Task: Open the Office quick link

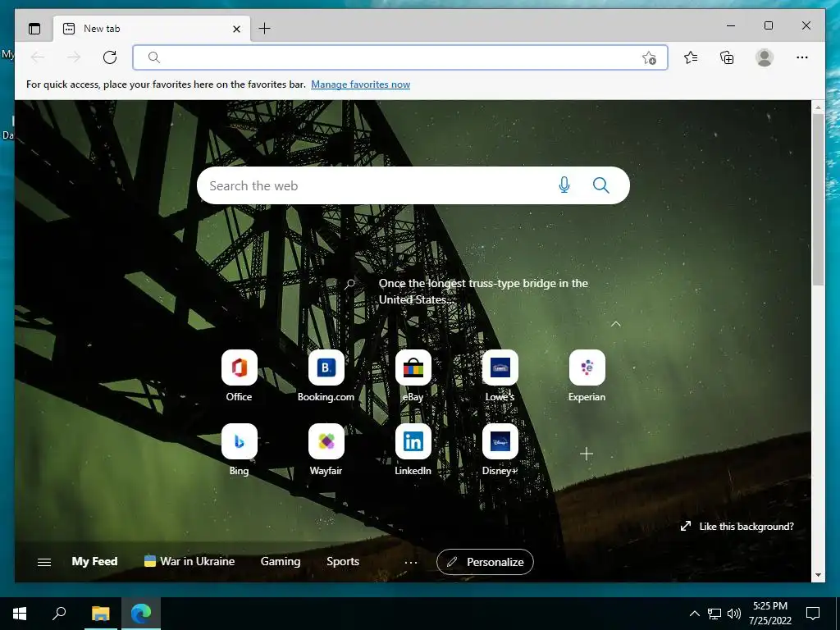Action: click(239, 376)
